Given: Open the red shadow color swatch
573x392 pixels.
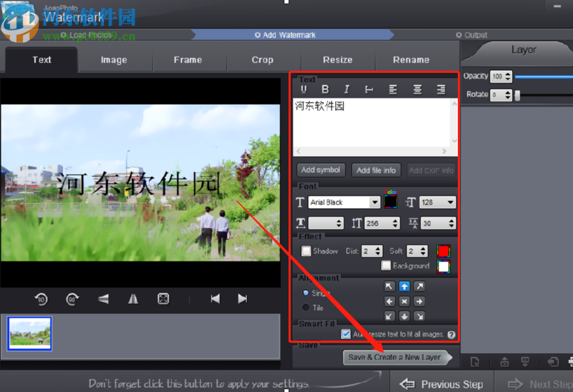Looking at the screenshot, I should 443,251.
